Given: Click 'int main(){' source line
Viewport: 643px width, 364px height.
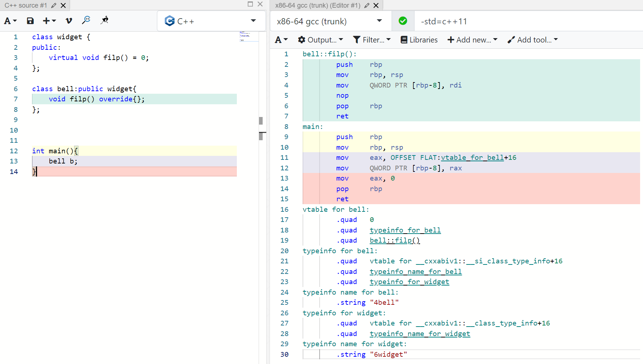Looking at the screenshot, I should coord(55,151).
